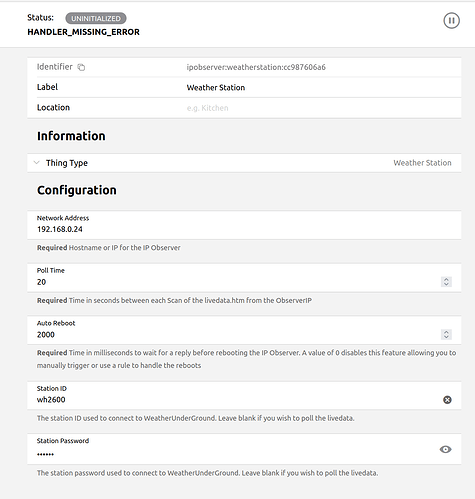Select the identifier text ipobserver:weatherstation:cc987606a6
The height and width of the screenshot is (499, 475).
click(256, 67)
